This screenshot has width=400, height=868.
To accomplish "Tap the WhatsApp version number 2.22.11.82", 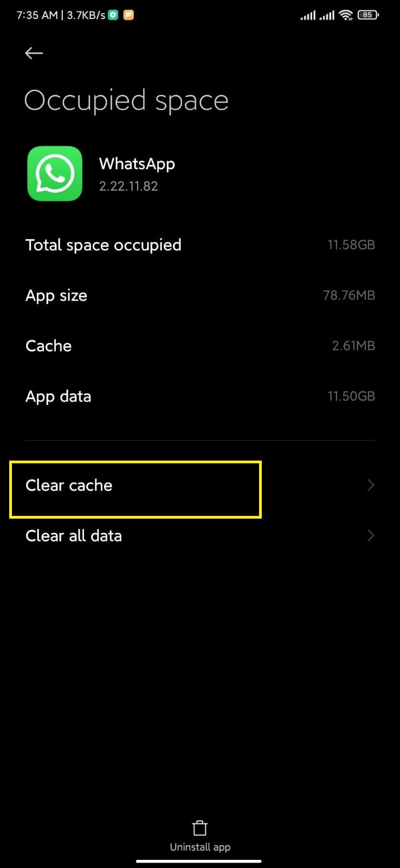I will point(128,186).
